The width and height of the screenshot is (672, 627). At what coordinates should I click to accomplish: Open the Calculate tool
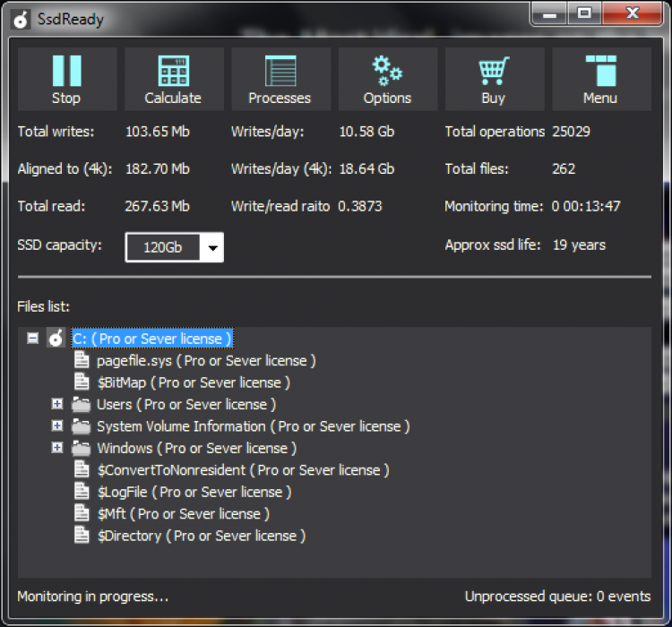pyautogui.click(x=174, y=80)
